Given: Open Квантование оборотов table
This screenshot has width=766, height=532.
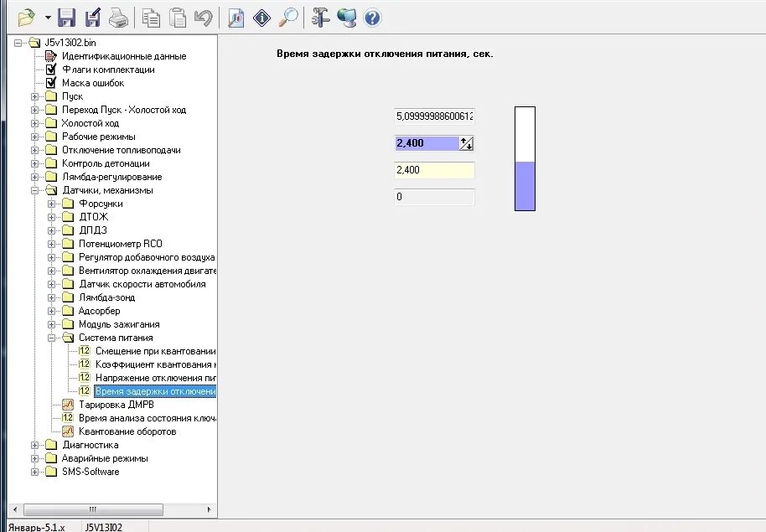Looking at the screenshot, I should pyautogui.click(x=127, y=431).
